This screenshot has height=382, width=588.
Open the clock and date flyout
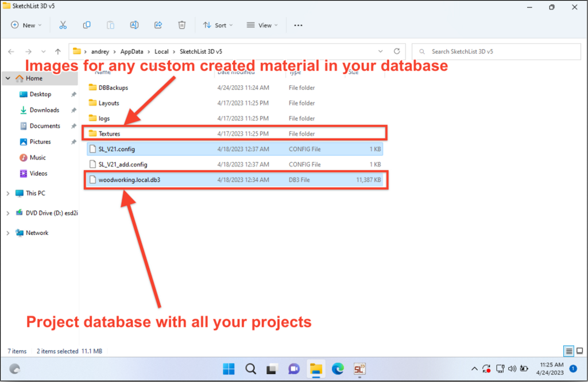550,368
